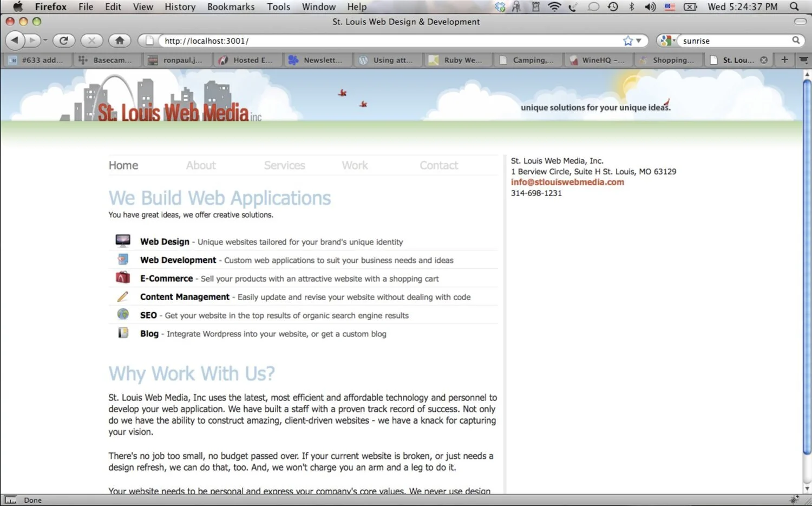
Task: Open the Bookmarks menu
Action: tap(231, 7)
